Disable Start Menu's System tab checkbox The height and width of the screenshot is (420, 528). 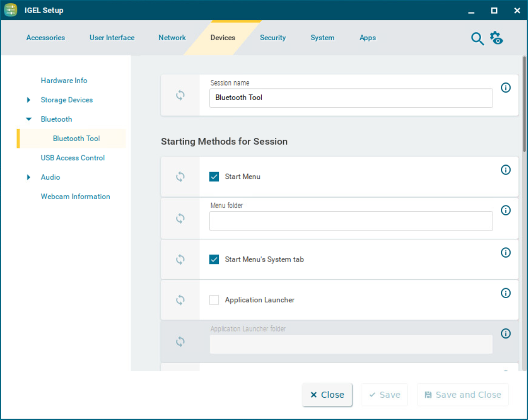pyautogui.click(x=214, y=260)
